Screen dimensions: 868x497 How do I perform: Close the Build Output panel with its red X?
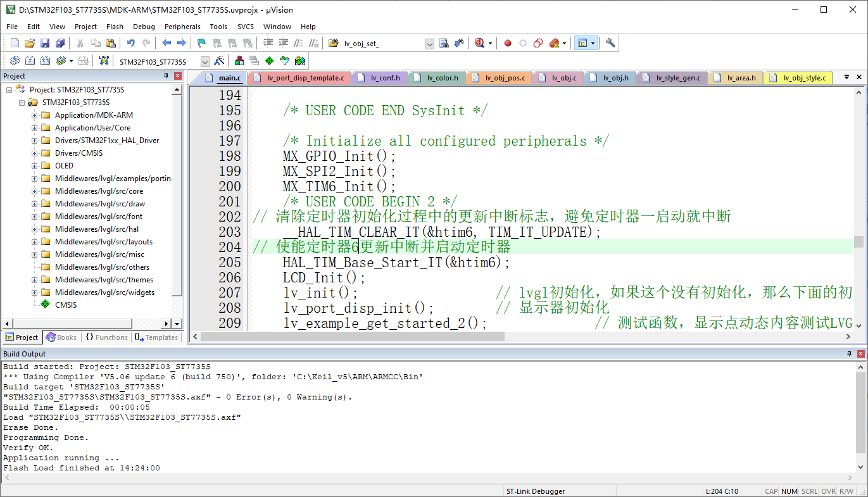coord(861,353)
